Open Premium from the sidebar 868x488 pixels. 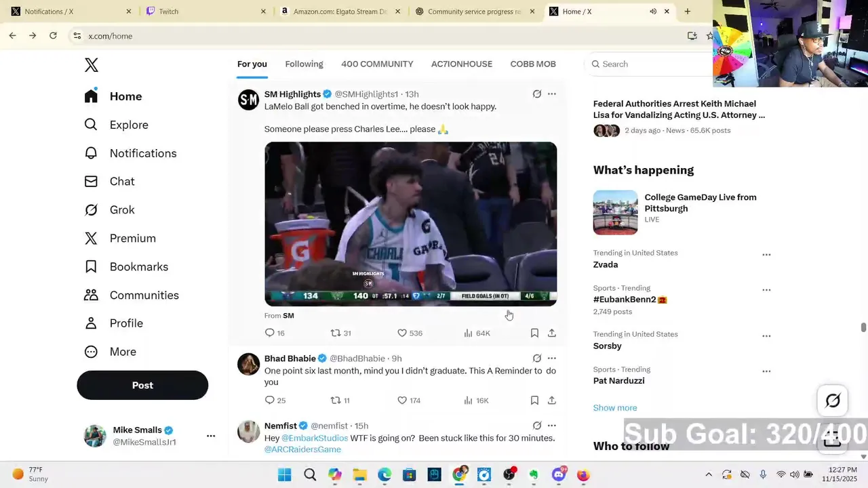pyautogui.click(x=120, y=239)
